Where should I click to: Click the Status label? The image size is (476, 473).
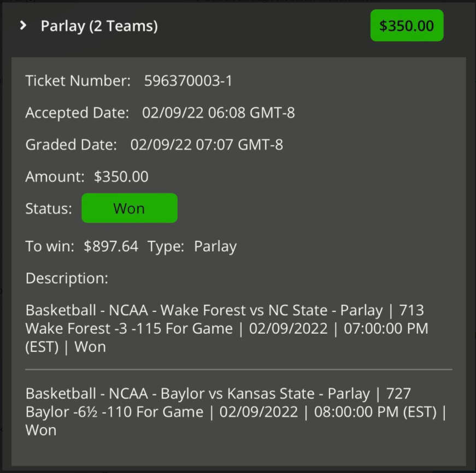[x=49, y=209]
